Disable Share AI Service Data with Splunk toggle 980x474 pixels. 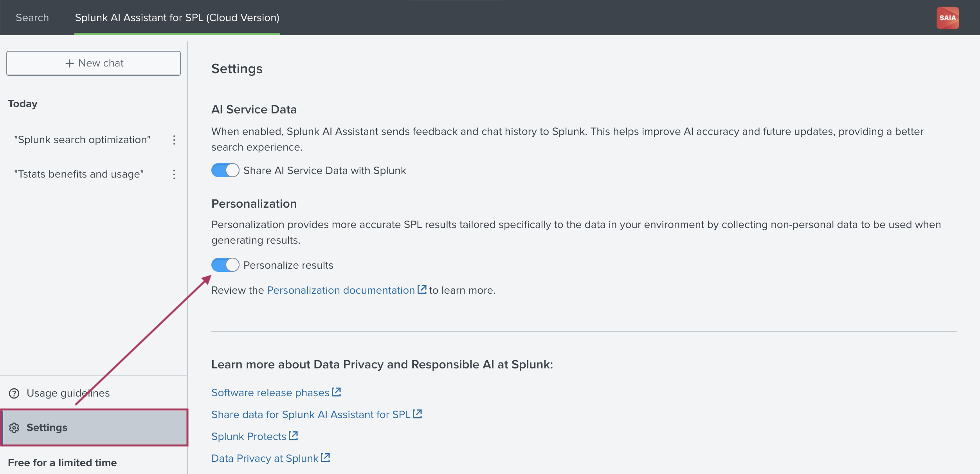click(x=225, y=171)
